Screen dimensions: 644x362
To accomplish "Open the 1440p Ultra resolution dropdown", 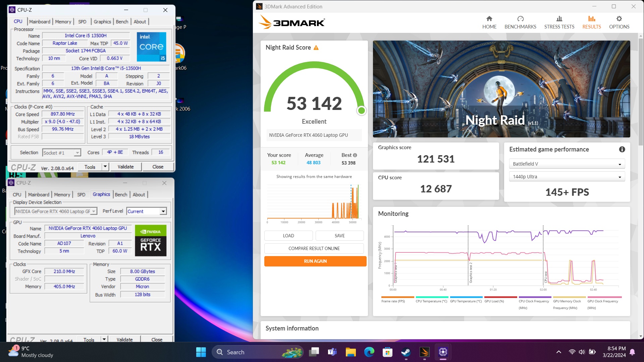I will point(567,177).
